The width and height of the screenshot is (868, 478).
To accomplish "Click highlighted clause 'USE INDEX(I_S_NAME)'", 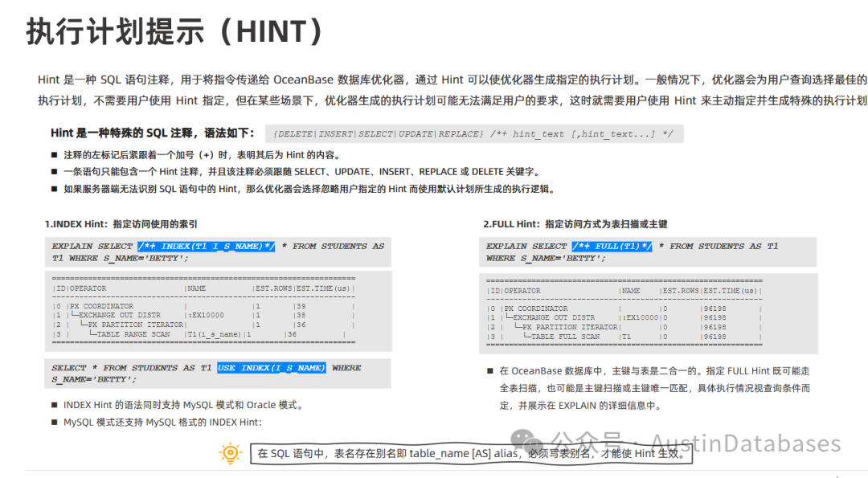I will (272, 368).
